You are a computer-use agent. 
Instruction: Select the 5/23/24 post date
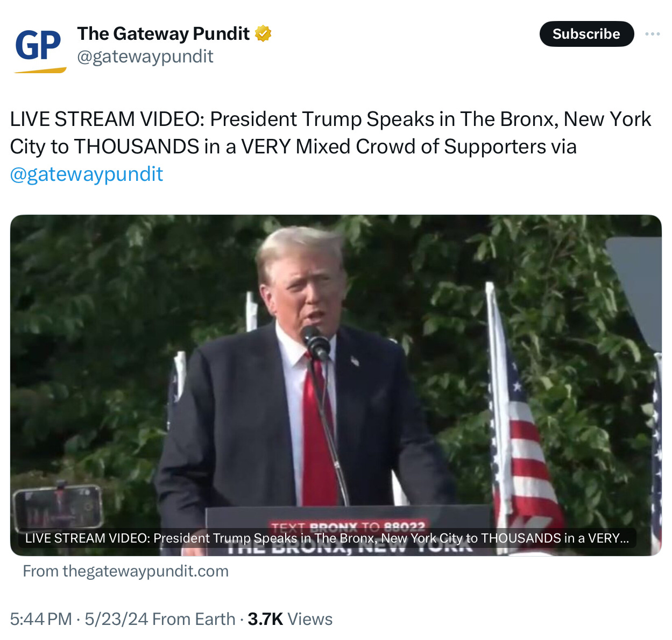point(116,619)
